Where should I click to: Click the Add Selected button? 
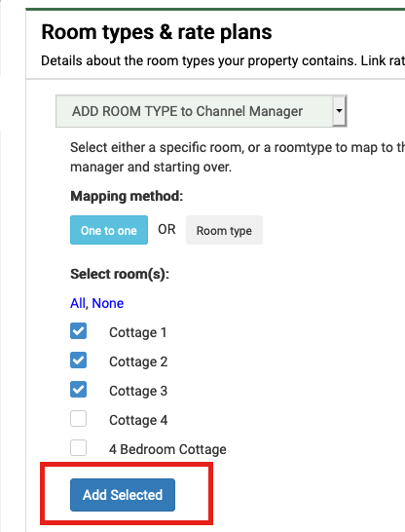[123, 495]
